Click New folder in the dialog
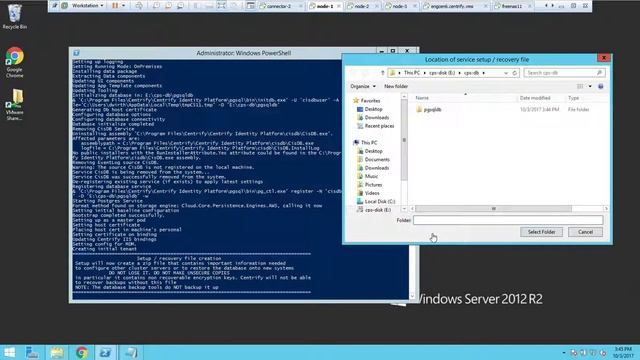640x360 pixels. [x=396, y=87]
